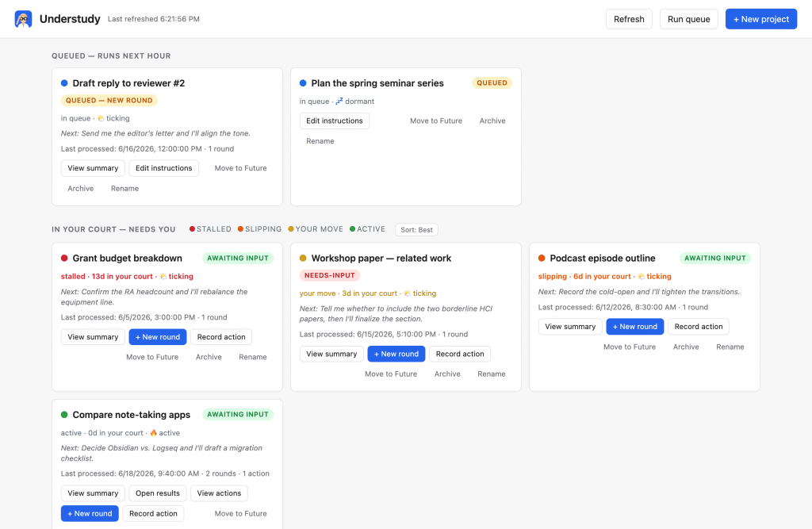Move Grant budget breakdown to Future
This screenshot has height=529, width=812.
[152, 357]
